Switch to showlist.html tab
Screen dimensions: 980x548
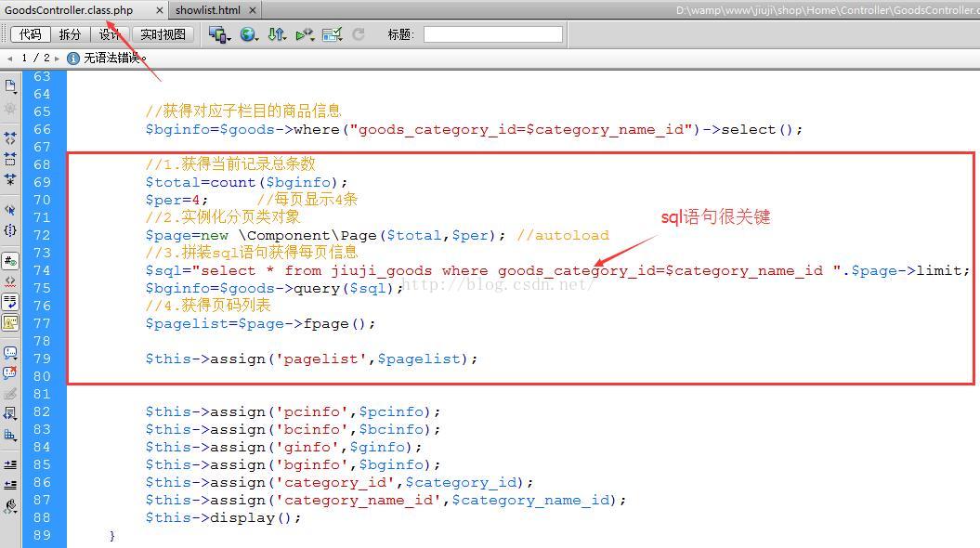[x=207, y=10]
